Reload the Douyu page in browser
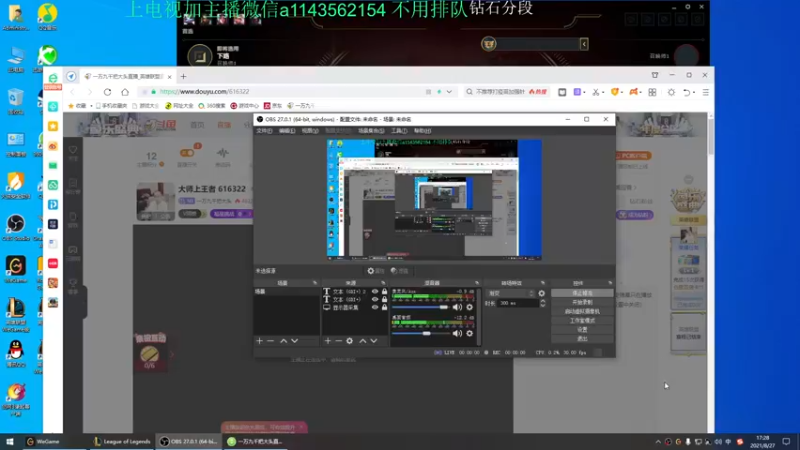Screen dimensions: 800x450 click(x=107, y=92)
